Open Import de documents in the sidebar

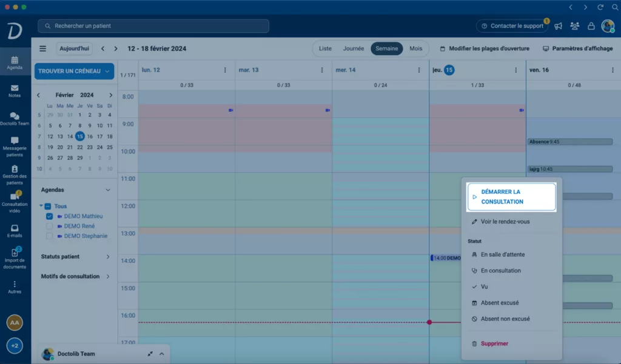point(15,258)
